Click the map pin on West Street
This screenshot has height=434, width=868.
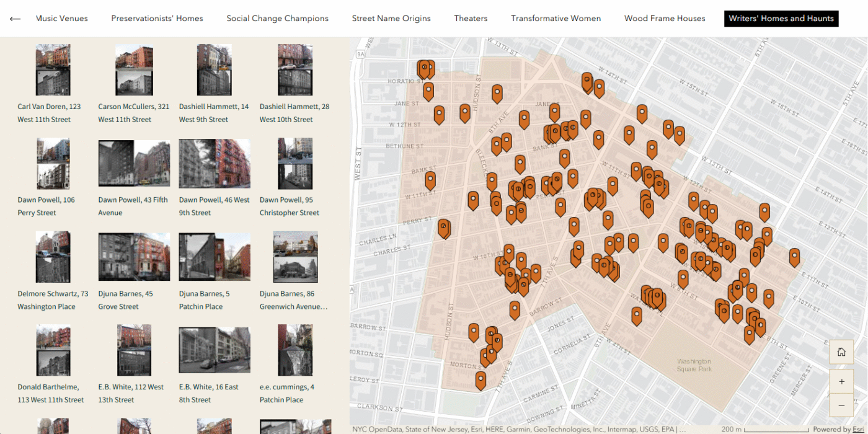[x=430, y=179]
